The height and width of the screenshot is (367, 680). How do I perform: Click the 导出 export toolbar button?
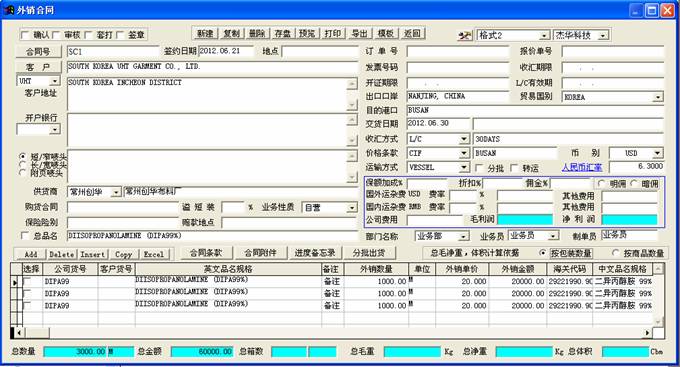coord(359,33)
